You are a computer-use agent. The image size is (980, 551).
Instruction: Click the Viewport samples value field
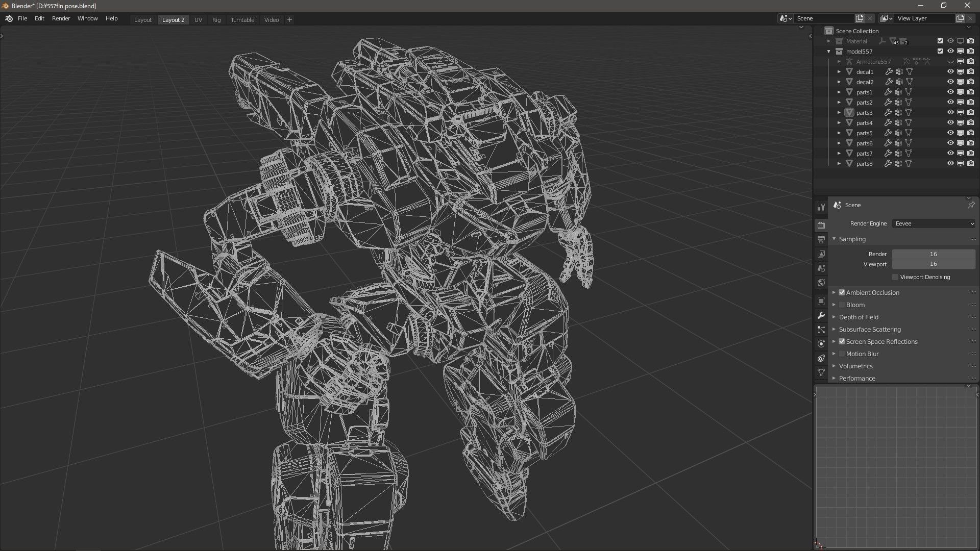(934, 264)
